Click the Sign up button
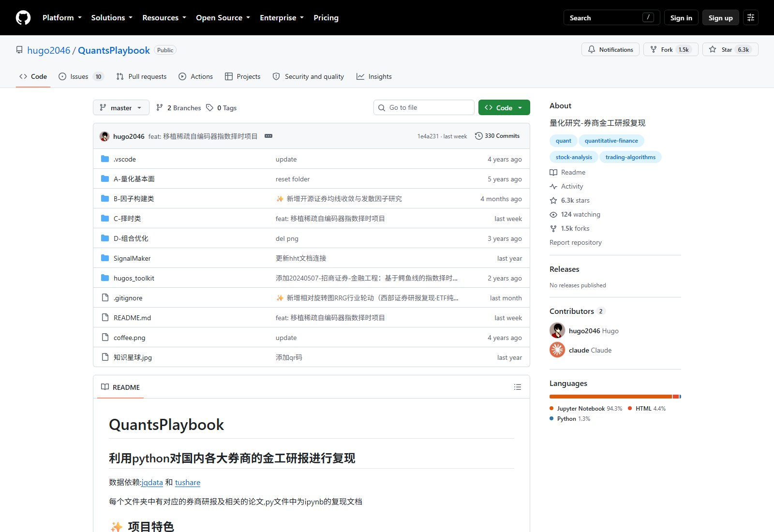 pos(721,17)
